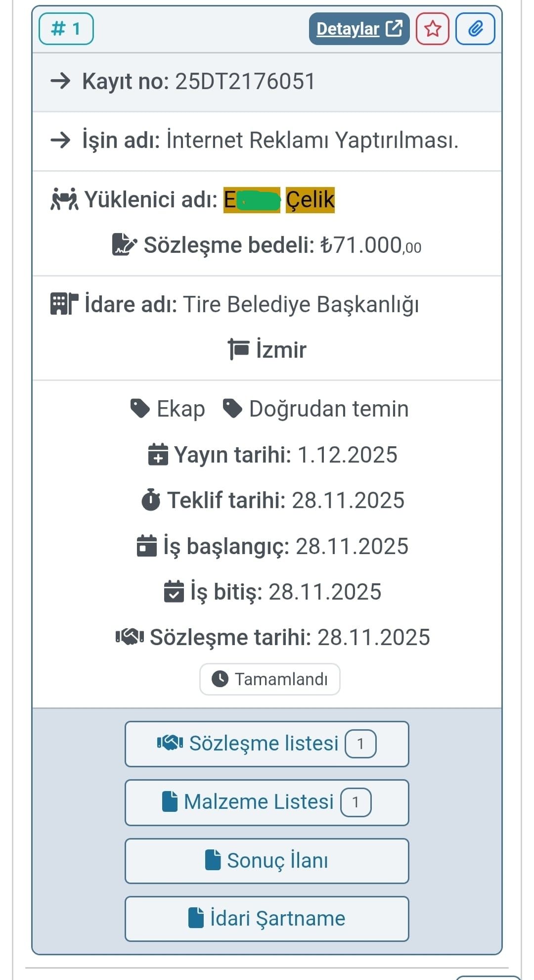
Task: Open the İdari Şartname
Action: [x=267, y=918]
